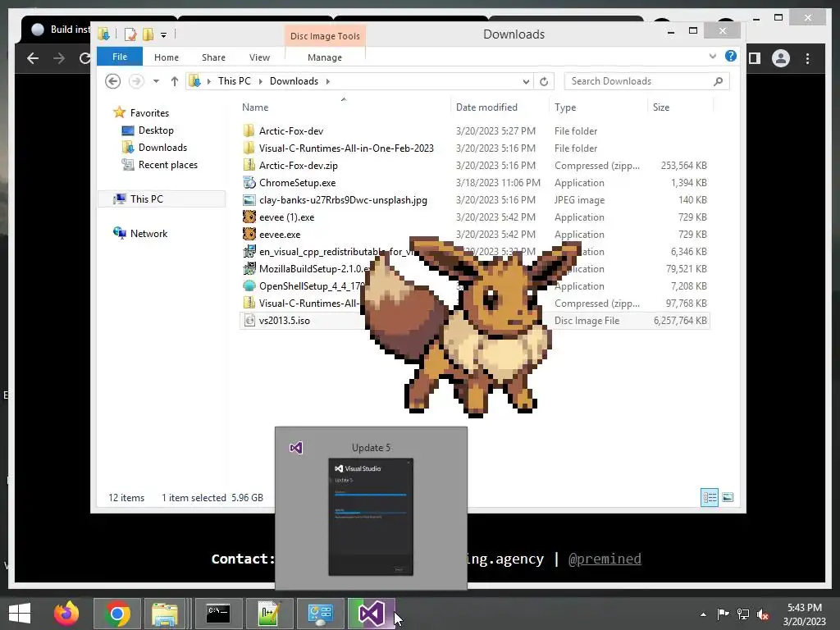Open the File ribbon tab
Screen dimensions: 840x630
(120, 57)
